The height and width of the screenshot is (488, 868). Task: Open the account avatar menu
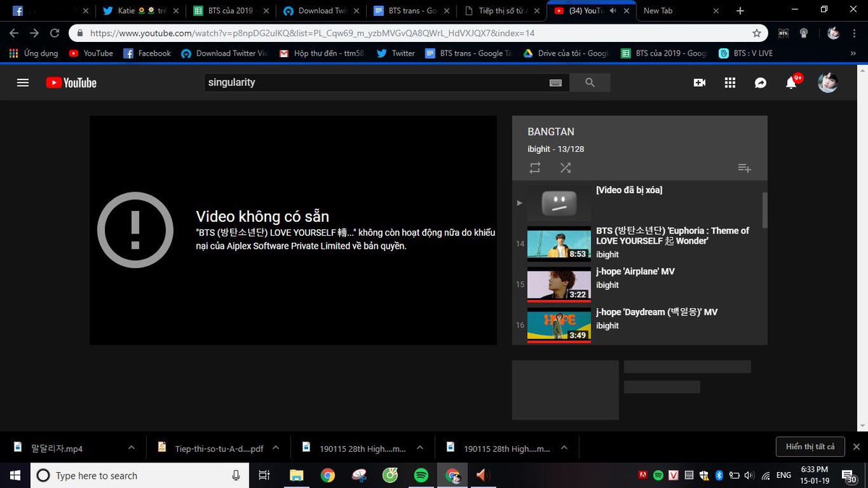click(828, 83)
